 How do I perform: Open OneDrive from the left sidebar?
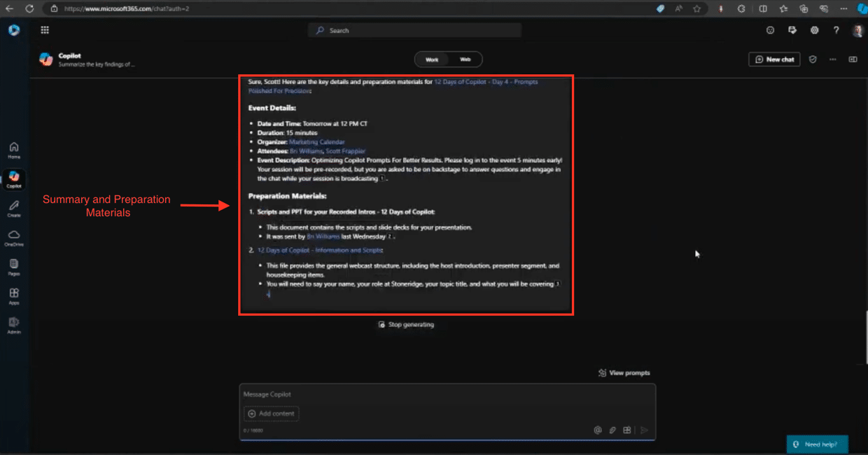14,237
